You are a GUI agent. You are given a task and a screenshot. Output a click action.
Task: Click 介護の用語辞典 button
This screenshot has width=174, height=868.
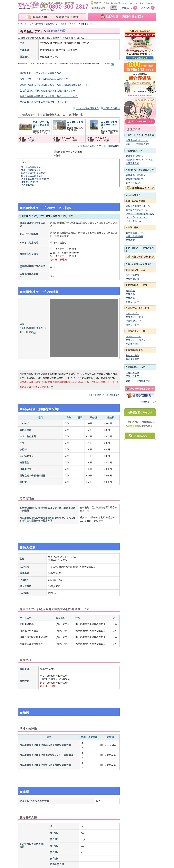tap(140, 396)
